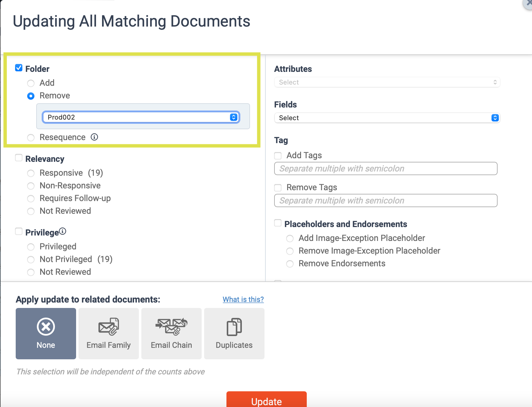This screenshot has height=407, width=532.
Task: Enable the Privilege checkbox
Action: click(19, 232)
